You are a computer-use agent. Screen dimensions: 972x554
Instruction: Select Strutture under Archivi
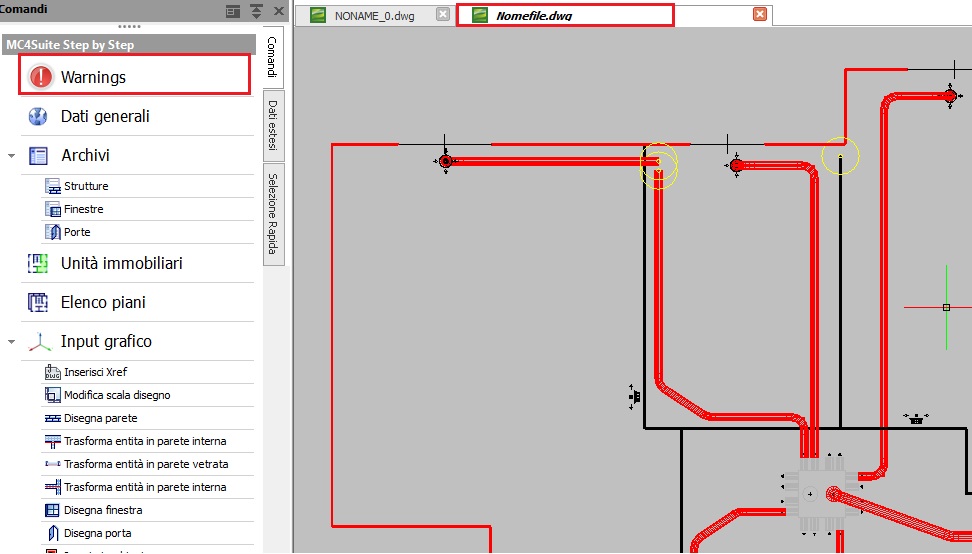point(86,186)
